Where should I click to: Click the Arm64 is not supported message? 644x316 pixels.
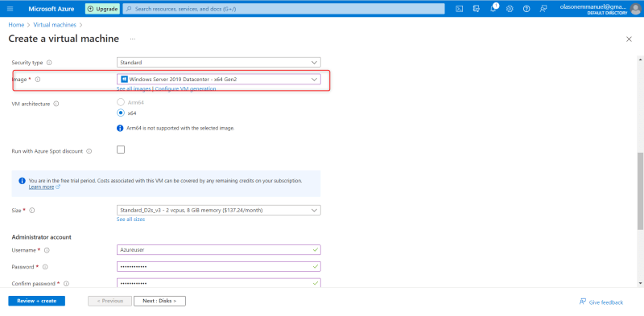coord(180,128)
